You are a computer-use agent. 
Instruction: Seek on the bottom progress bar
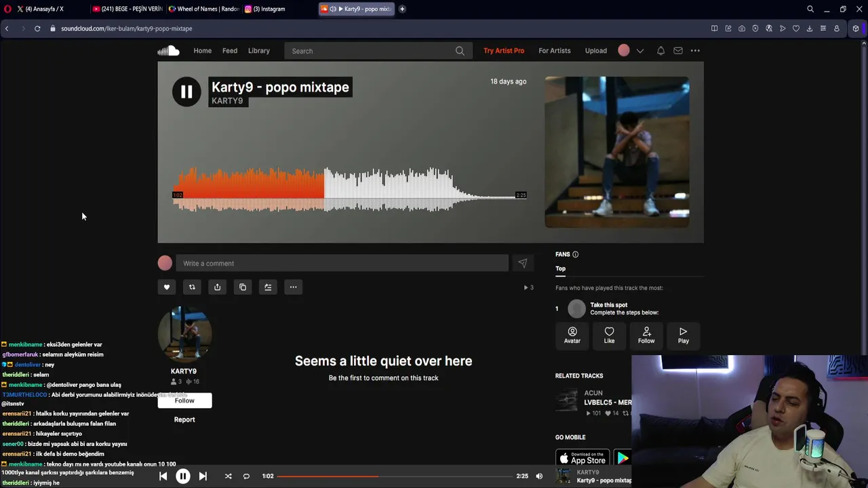point(395,476)
